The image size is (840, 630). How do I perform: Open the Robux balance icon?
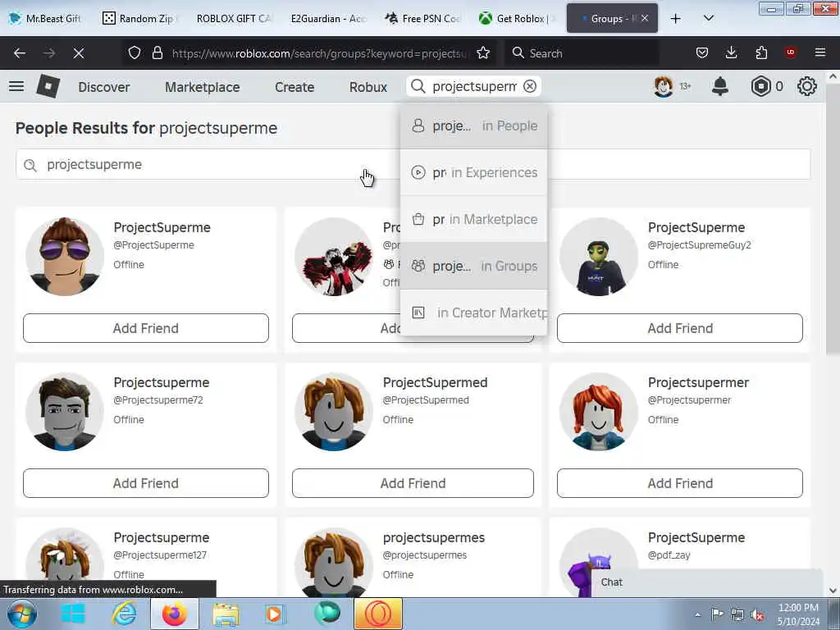[760, 86]
